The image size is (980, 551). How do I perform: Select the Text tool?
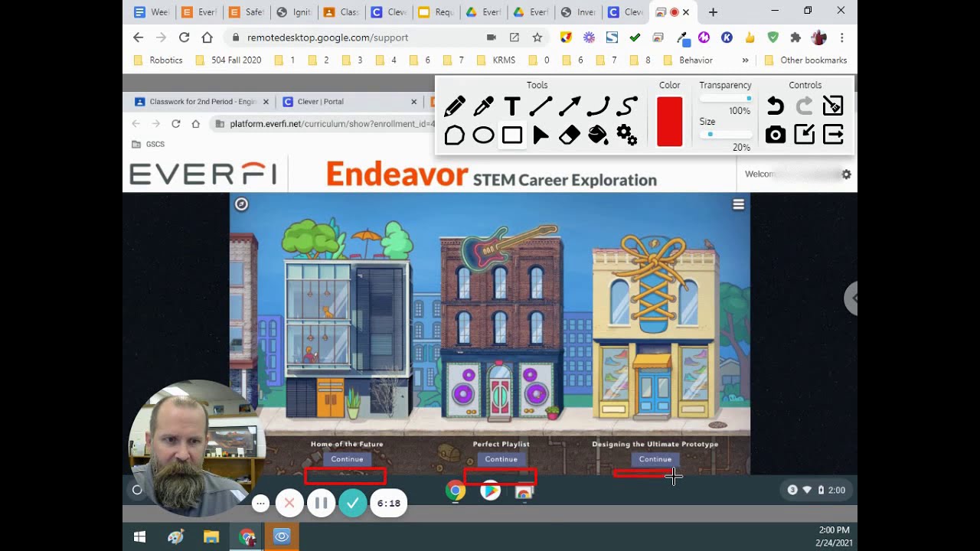(x=512, y=106)
